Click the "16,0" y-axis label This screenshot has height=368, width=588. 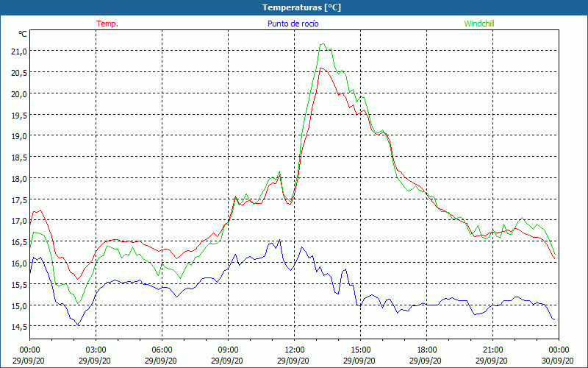coord(19,263)
